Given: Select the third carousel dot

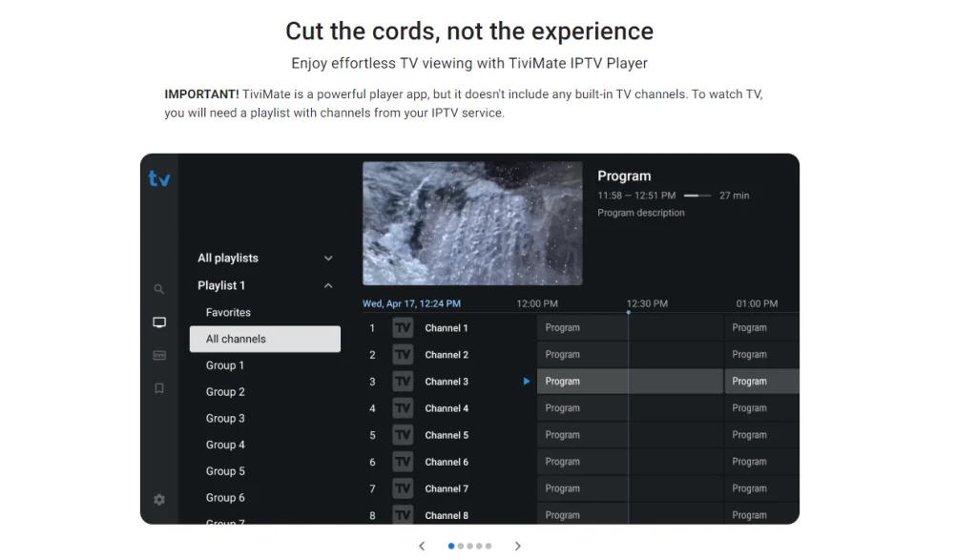Looking at the screenshot, I should pos(469,546).
